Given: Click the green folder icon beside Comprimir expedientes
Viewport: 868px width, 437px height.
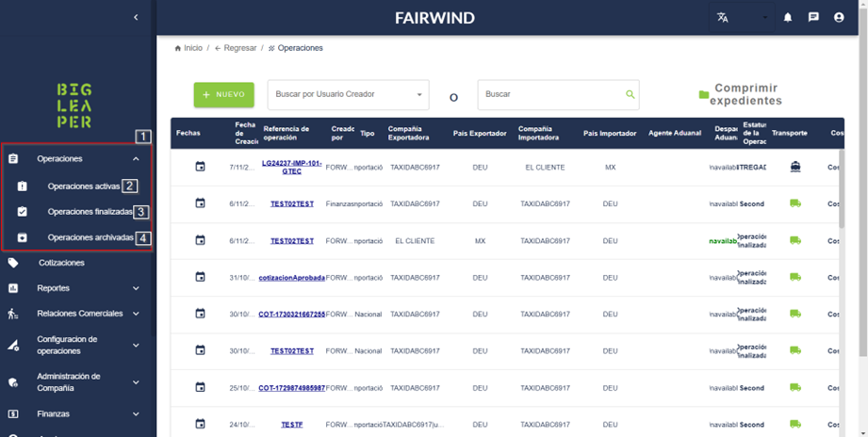Looking at the screenshot, I should pos(704,94).
